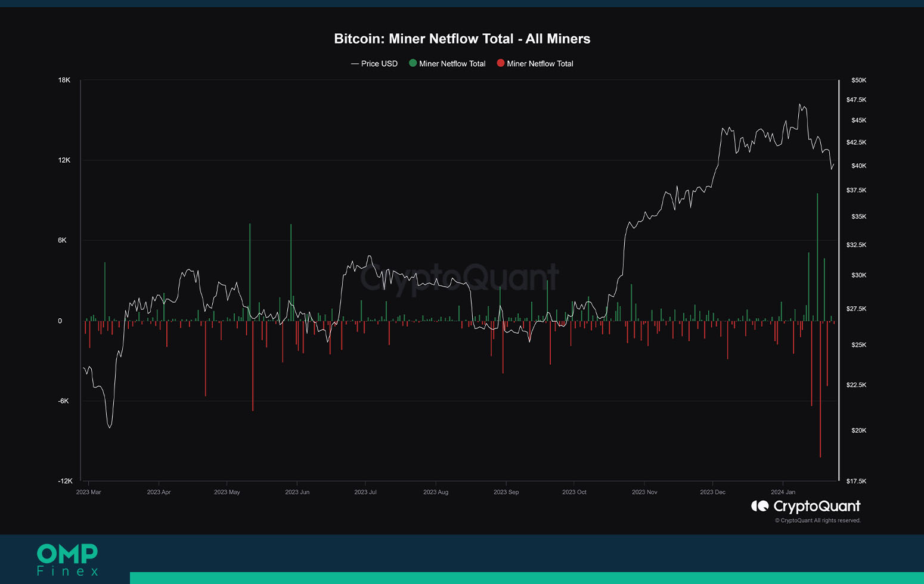Click the '12K' left axis label
Screen dimensions: 924x584
pyautogui.click(x=64, y=160)
